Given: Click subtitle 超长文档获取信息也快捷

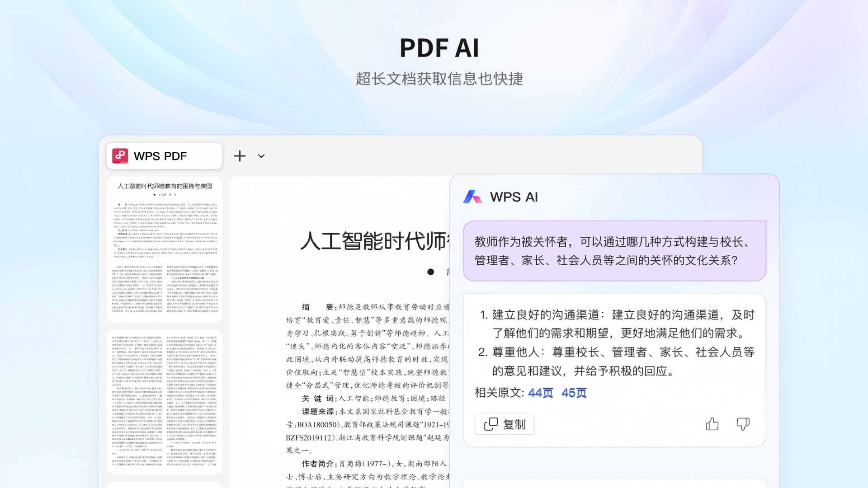Looking at the screenshot, I should pos(439,79).
